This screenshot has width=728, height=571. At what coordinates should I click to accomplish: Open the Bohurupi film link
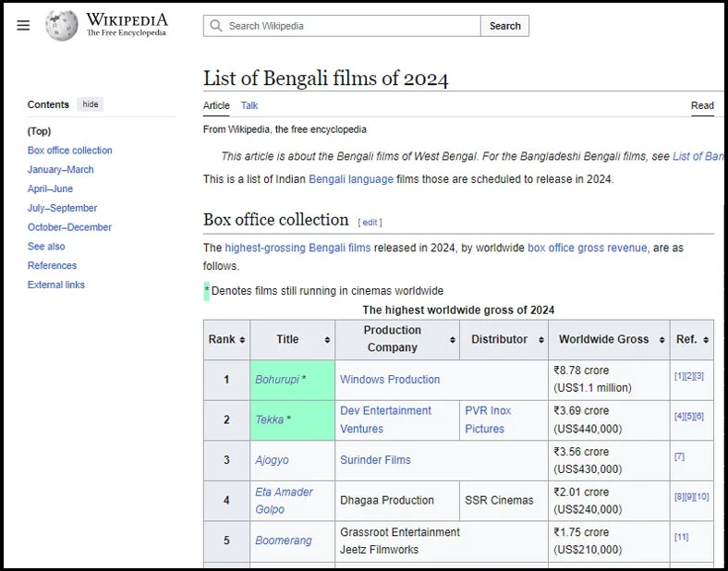(x=277, y=380)
